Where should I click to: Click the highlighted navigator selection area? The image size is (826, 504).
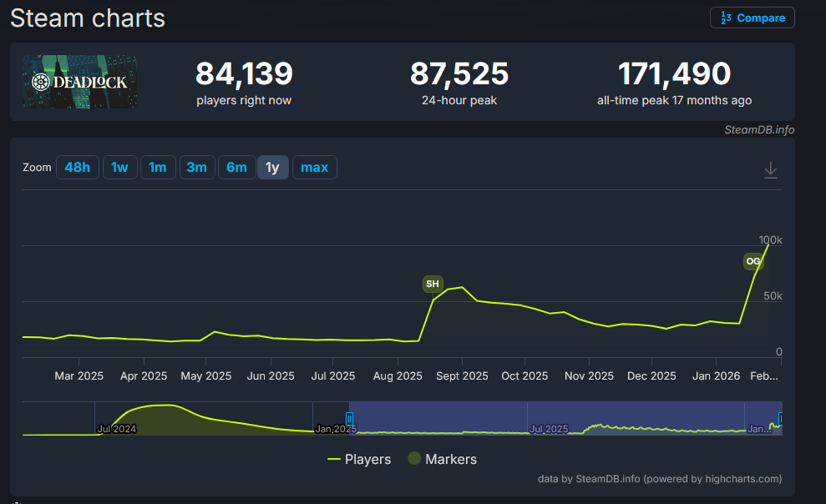565,418
